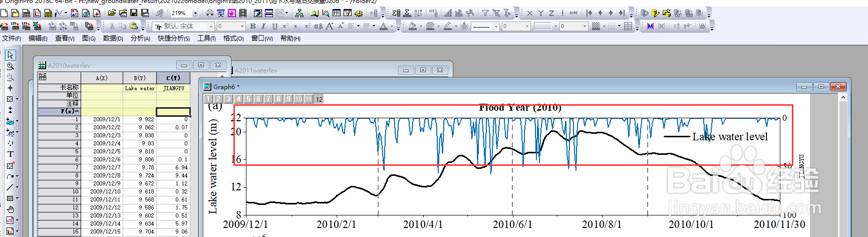Set selected column as X
868x237 pixels.
530,13
